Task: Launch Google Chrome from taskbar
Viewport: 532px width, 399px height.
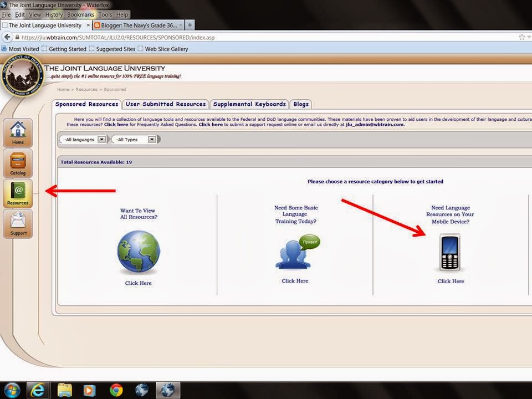Action: click(116, 390)
